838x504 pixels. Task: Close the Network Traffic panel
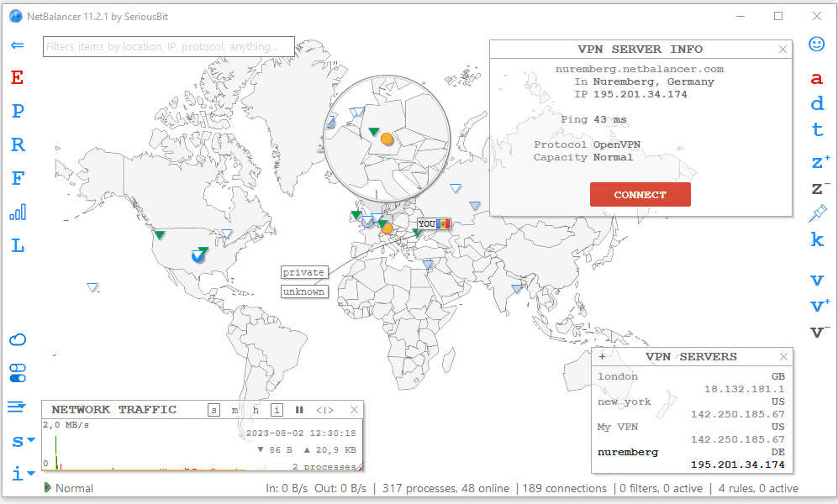(x=355, y=410)
